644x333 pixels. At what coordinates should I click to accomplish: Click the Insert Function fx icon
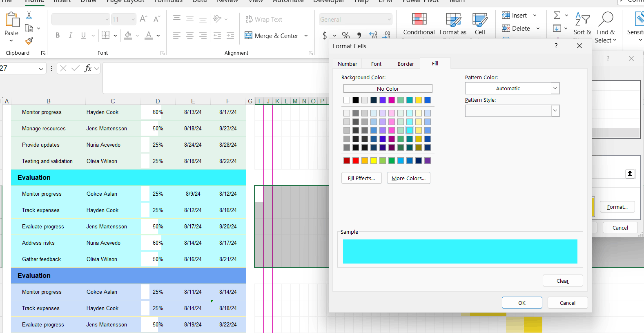pos(87,68)
